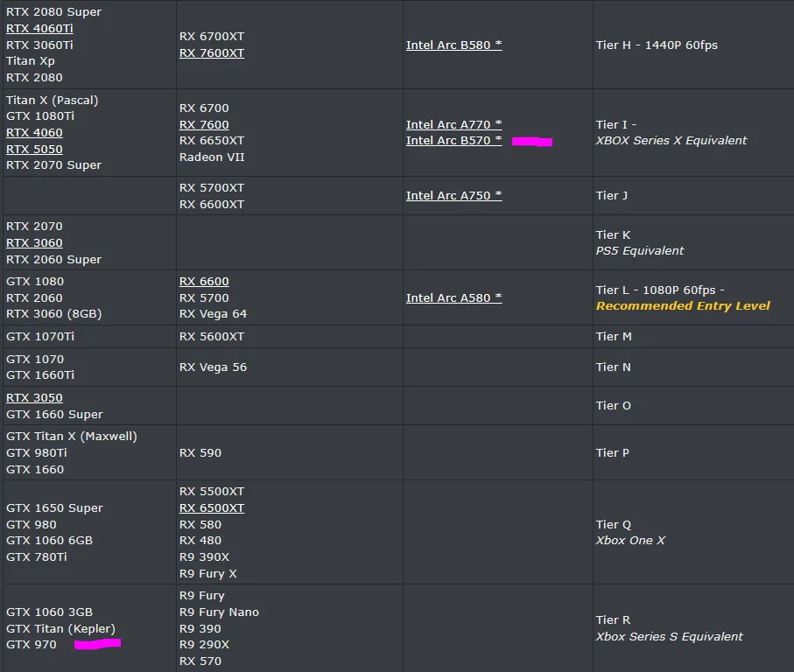This screenshot has height=672, width=794.
Task: Select the 'Tier J' cell
Action: 612,195
